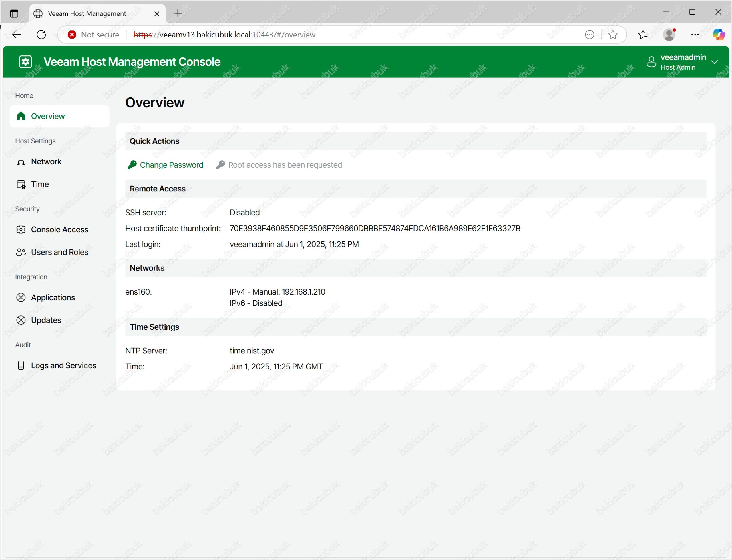Open the Overview sidebar item
The height and width of the screenshot is (560, 732).
[x=59, y=116]
